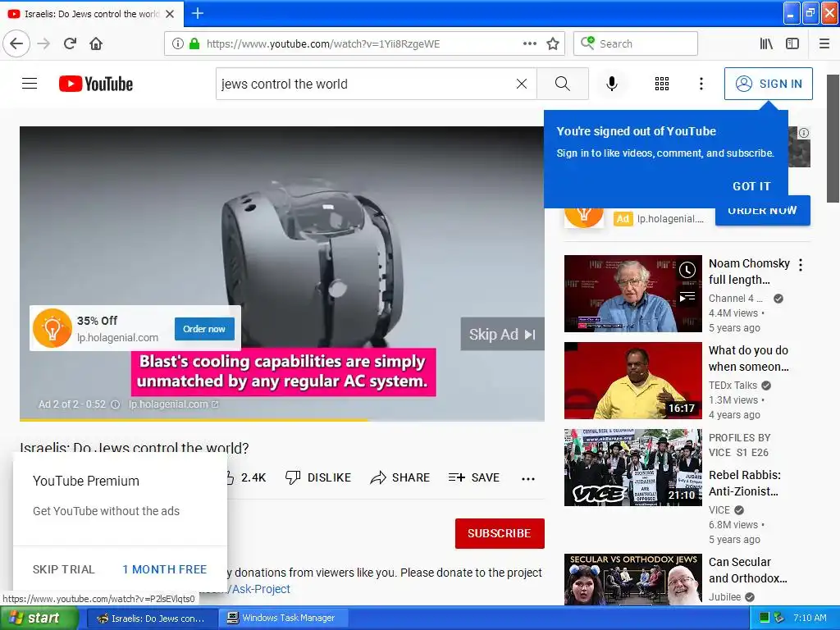Screen dimensions: 840x630
Task: Close the 'Israelis: Do Jews control' tab
Action: tap(170, 14)
